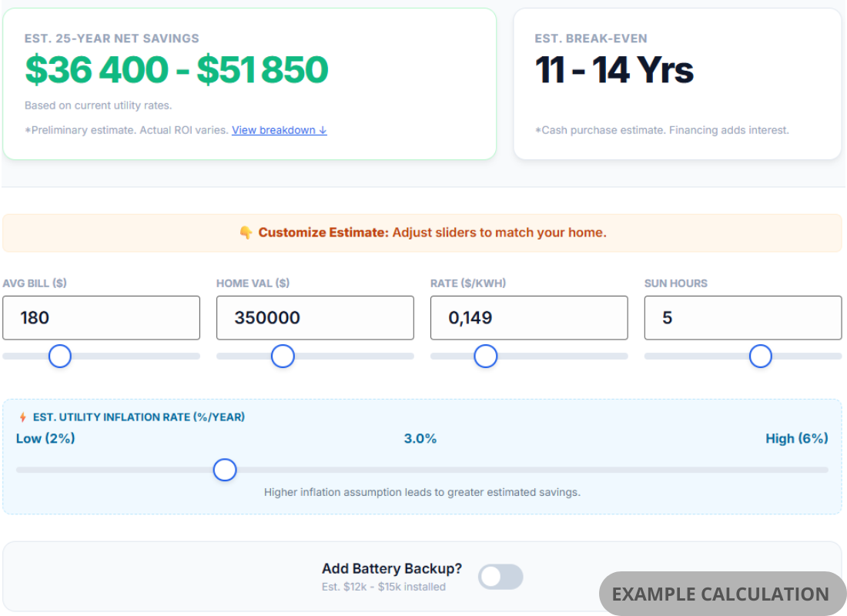Click the 3.0% inflation value text
The image size is (847, 616).
420,438
